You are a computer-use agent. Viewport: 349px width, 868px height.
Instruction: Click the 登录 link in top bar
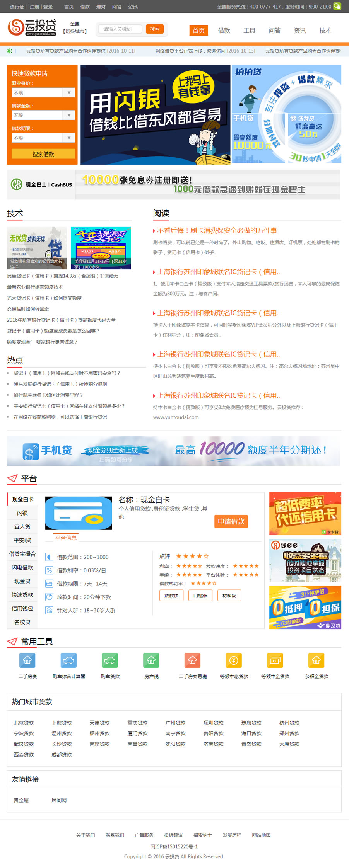tap(48, 7)
